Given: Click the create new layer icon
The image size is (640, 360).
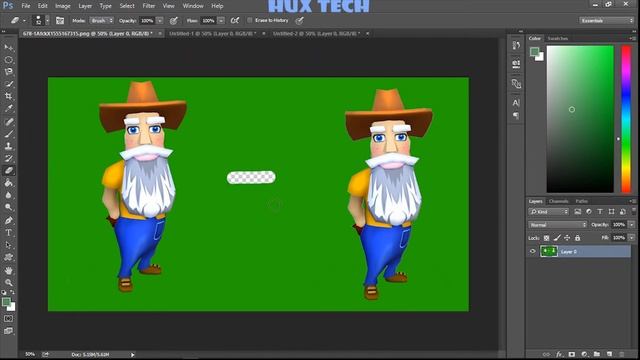Looking at the screenshot, I should pos(609,354).
